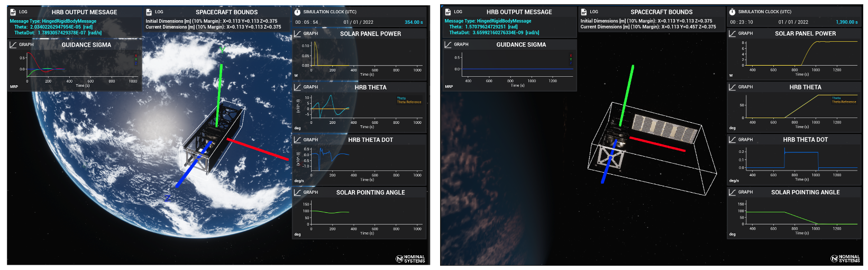Click Guidance Sigma graph icon in 354 s simulation

(x=13, y=44)
